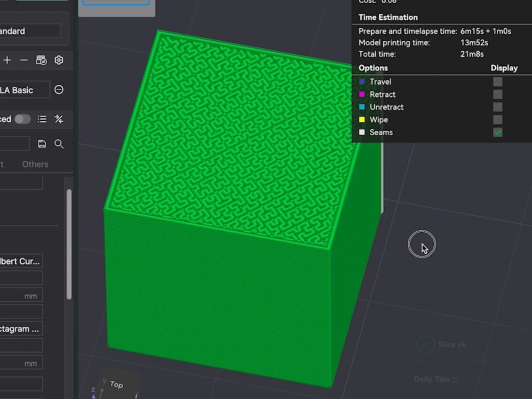The height and width of the screenshot is (399, 532).
Task: Save the process preset with floppy icon
Action: 42,144
